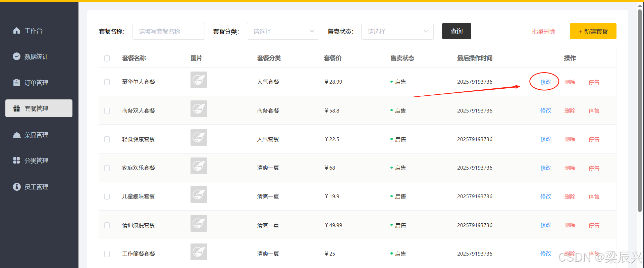Open image thumbnail of 情侣浪漫套餐
The height and width of the screenshot is (268, 644).
[x=199, y=223]
